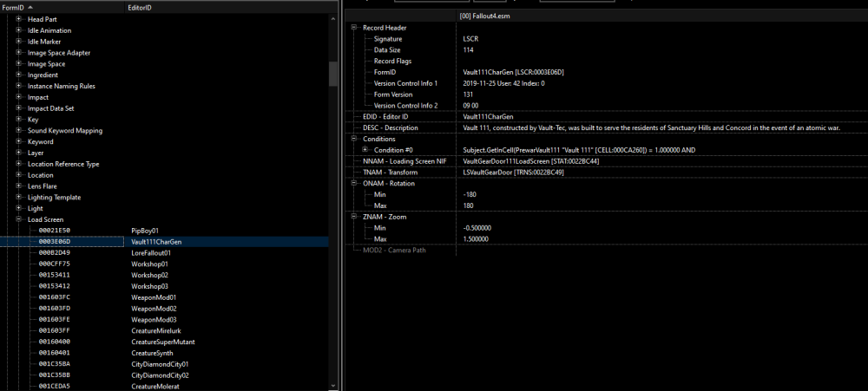
Task: Select the Impact Data Set item
Action: coord(51,108)
